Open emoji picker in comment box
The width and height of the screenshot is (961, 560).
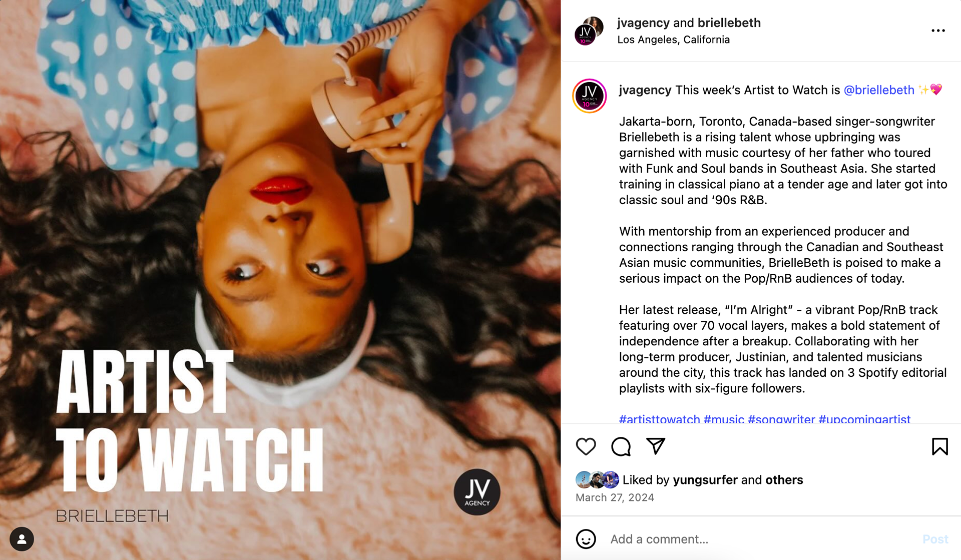586,539
